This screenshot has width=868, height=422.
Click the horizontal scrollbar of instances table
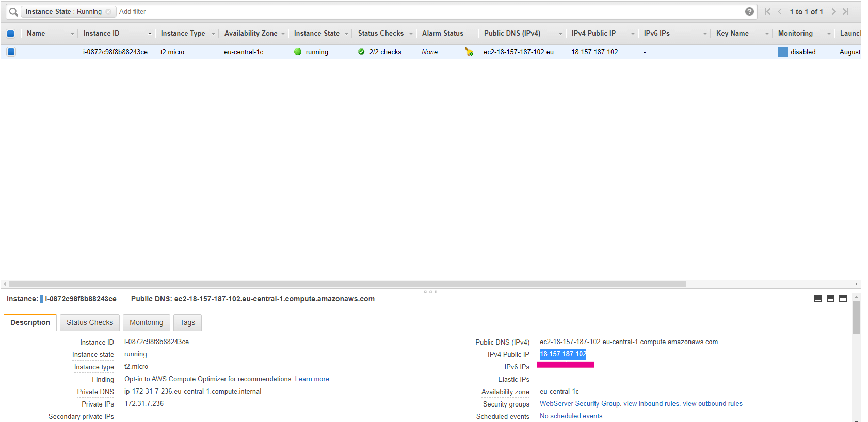pyautogui.click(x=347, y=284)
